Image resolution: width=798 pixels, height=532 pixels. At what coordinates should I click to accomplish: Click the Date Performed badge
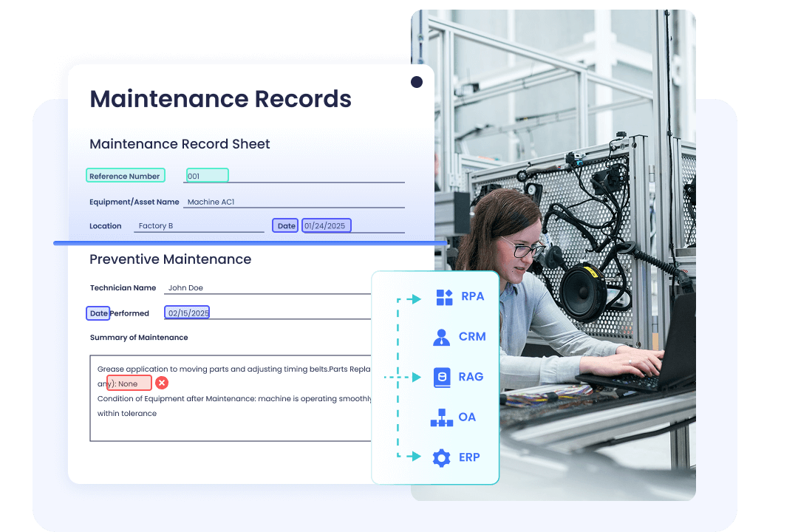click(x=98, y=313)
